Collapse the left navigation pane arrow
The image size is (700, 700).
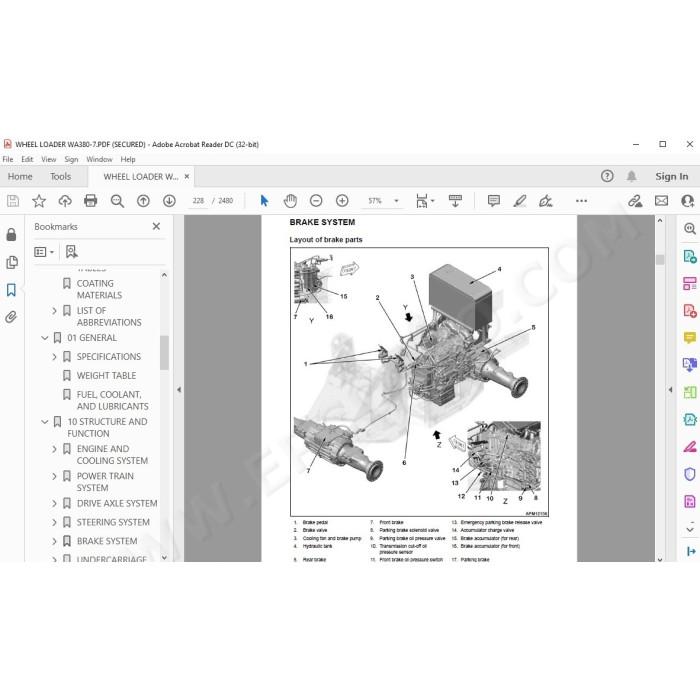pyautogui.click(x=179, y=390)
